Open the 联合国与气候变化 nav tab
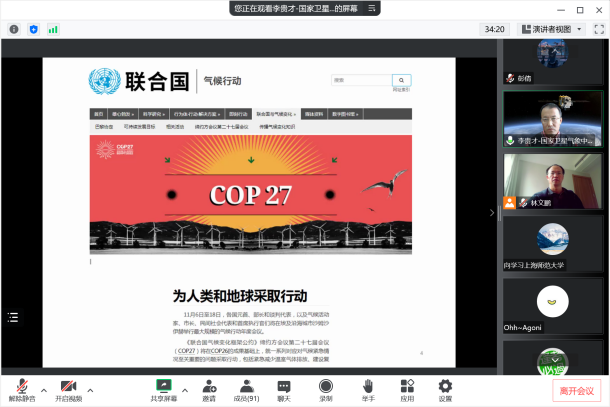610x407 pixels. [276, 114]
